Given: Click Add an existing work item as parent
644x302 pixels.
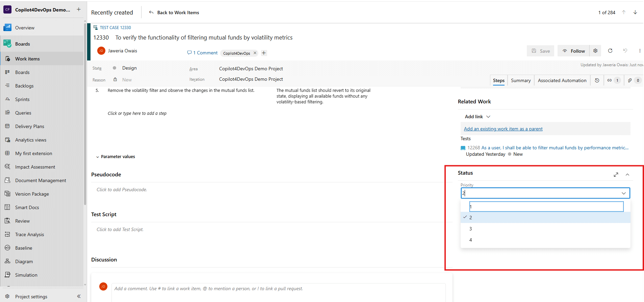Looking at the screenshot, I should [x=503, y=129].
